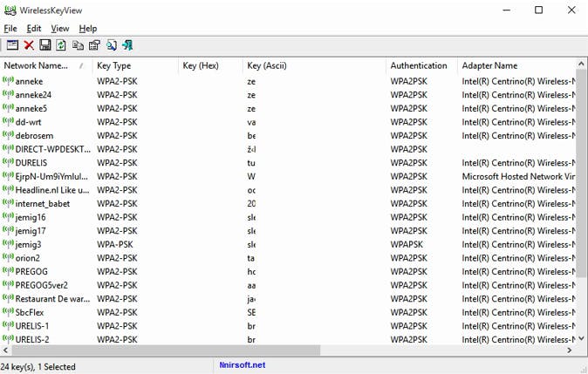Click the wireless icon beside DURELIS

pyautogui.click(x=8, y=162)
